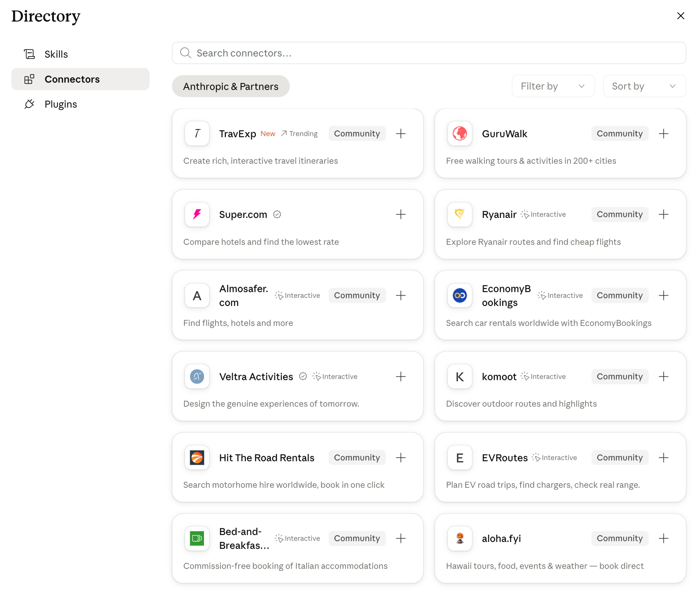Add the GuruWalk connector with plus icon
The image size is (700, 605).
[x=664, y=134]
